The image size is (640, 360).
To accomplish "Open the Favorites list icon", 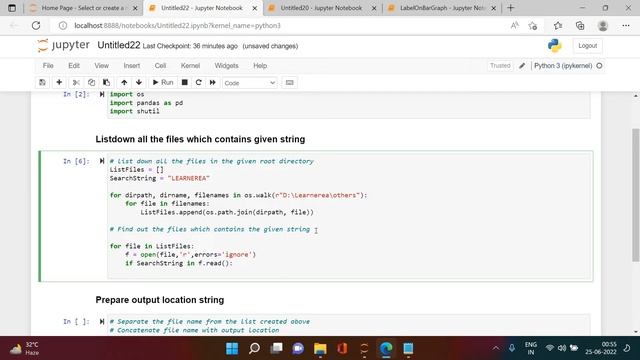I will 558,25.
